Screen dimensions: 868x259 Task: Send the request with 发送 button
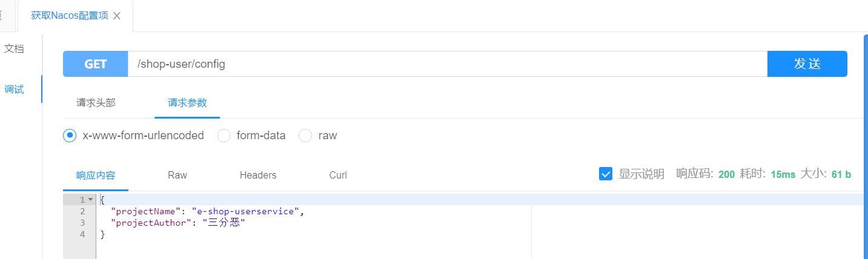[807, 64]
